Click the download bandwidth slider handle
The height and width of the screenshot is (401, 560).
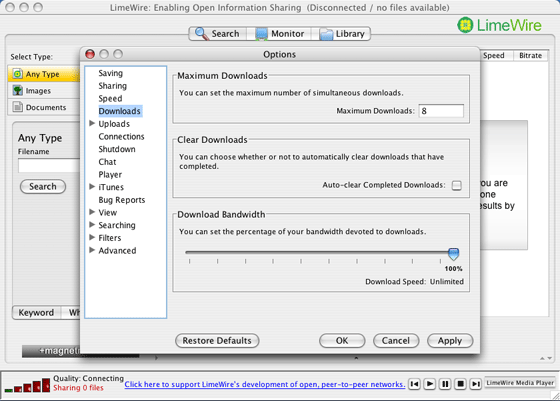coord(454,254)
